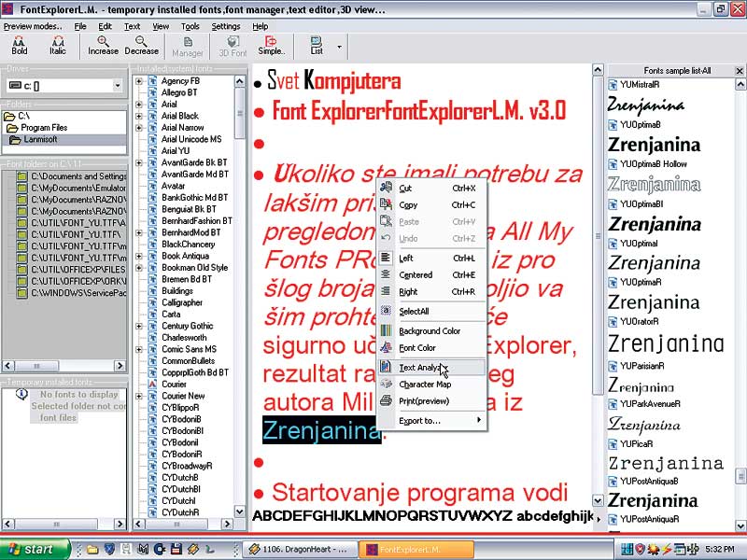Click the List view toolbar icon
This screenshot has width=747, height=560.
pos(317,46)
